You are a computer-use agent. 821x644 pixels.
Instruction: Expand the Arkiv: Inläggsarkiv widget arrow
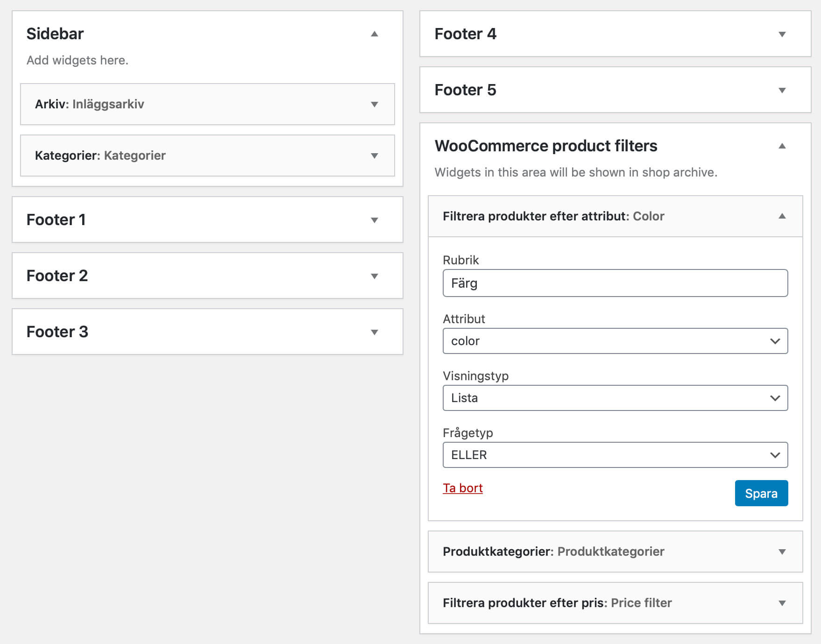tap(374, 104)
